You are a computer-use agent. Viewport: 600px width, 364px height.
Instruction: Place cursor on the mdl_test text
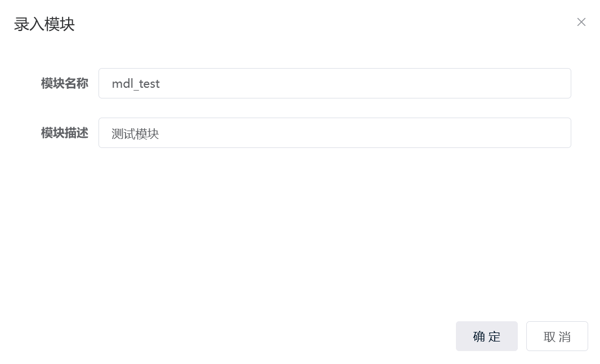point(136,84)
